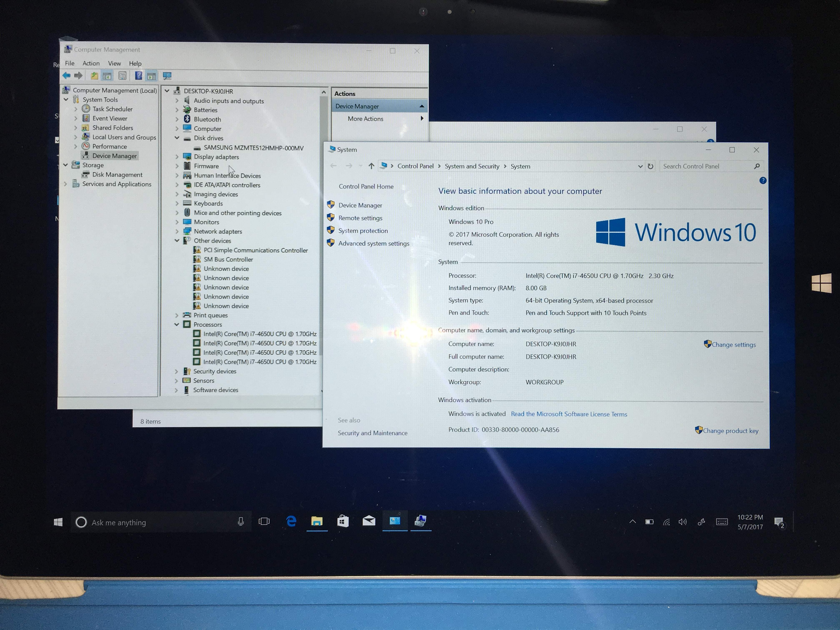The height and width of the screenshot is (630, 840).
Task: Collapse the Disk drives category
Action: pos(177,138)
